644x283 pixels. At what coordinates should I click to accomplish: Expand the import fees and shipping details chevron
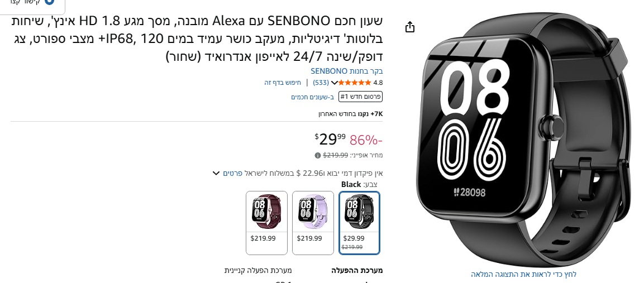[216, 173]
